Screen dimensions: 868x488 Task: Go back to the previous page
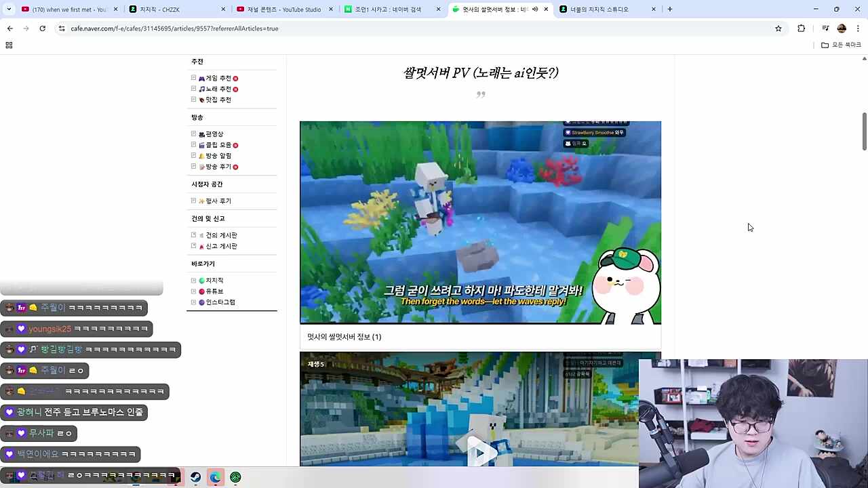(x=9, y=28)
